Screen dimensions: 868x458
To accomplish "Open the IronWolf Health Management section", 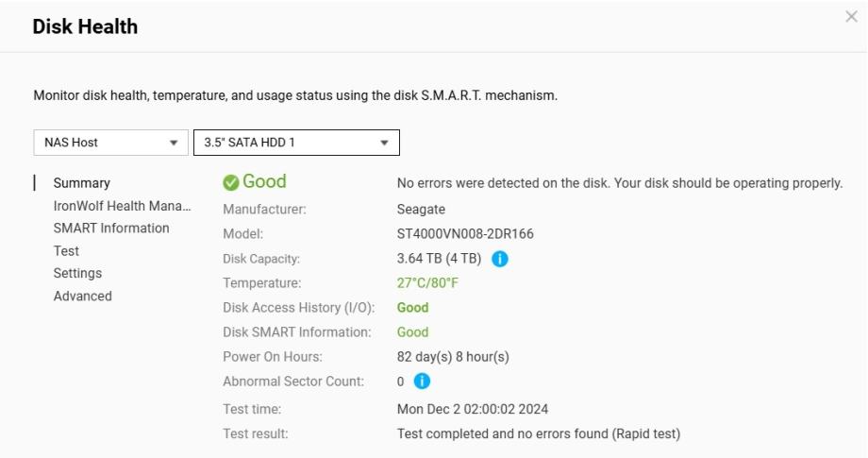I will coord(122,206).
